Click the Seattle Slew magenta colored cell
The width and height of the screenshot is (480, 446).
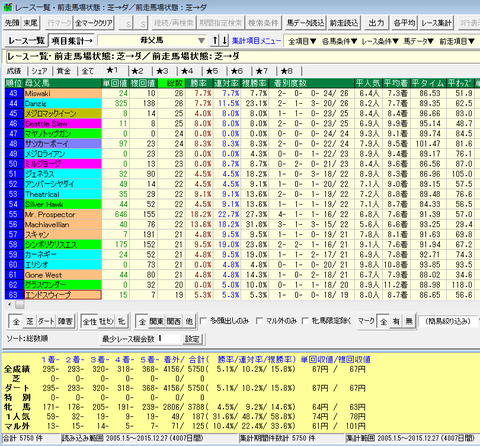(63, 124)
